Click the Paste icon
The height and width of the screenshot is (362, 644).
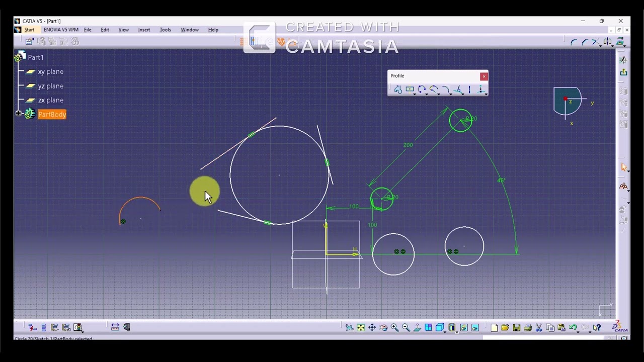pos(561,328)
